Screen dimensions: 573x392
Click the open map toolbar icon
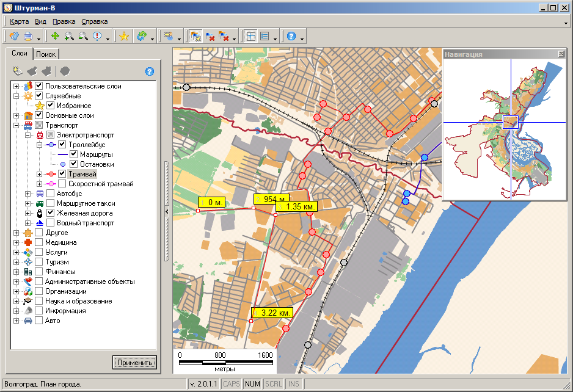14,36
